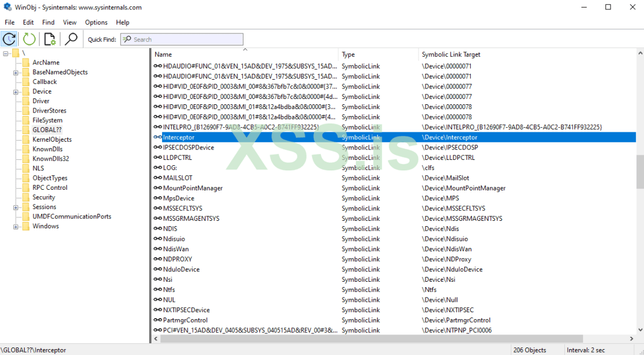This screenshot has width=644, height=355.
Task: Expand the Sessions tree node
Action: 16,207
